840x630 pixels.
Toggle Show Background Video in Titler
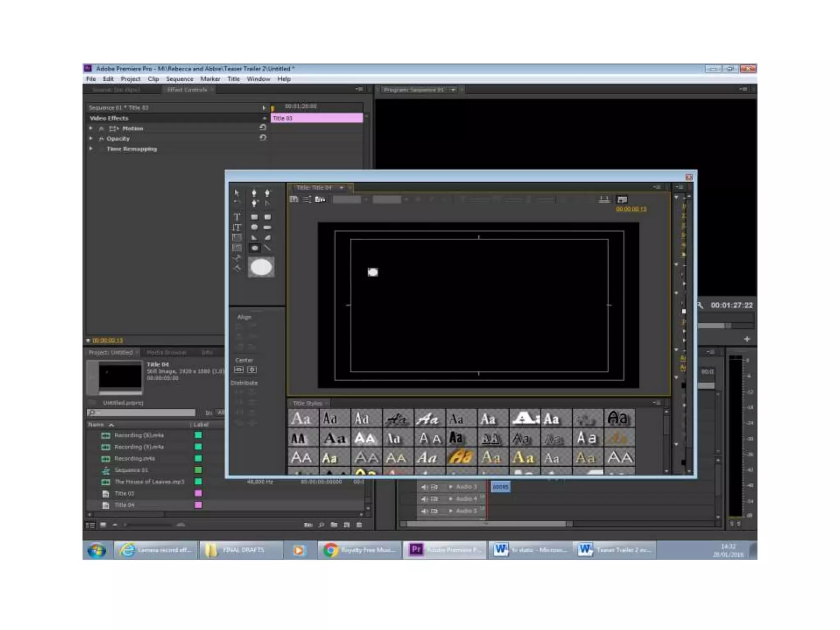pos(622,199)
